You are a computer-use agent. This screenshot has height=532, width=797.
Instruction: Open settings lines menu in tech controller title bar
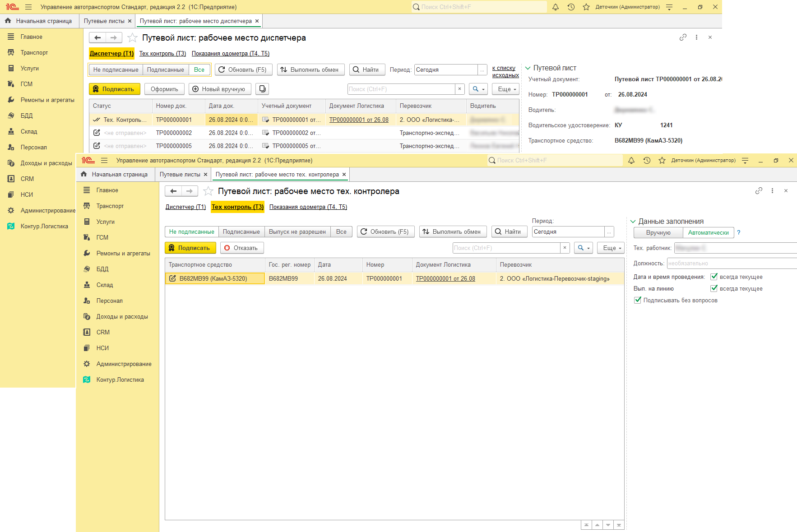point(745,161)
